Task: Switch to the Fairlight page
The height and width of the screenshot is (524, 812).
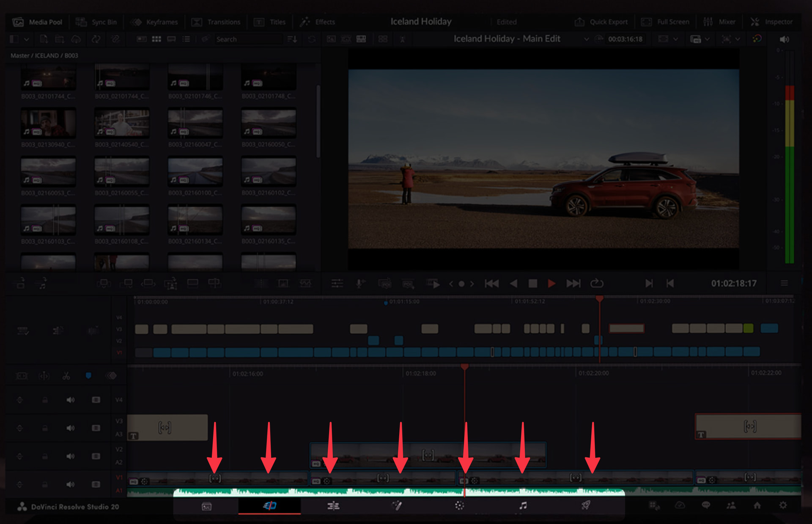Action: 523,505
